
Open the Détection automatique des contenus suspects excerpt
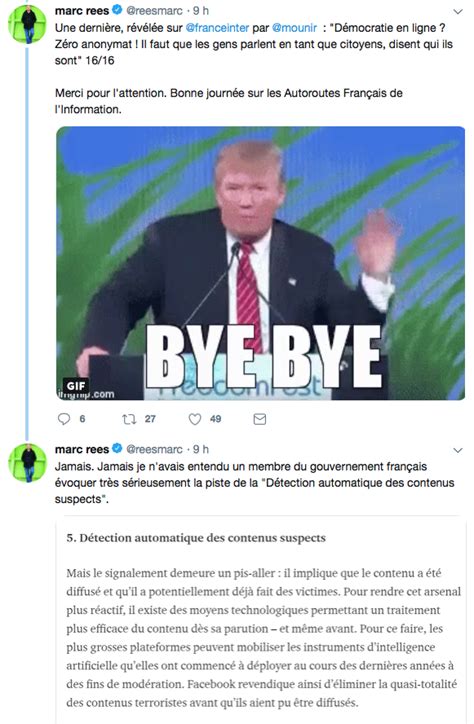pyautogui.click(x=261, y=620)
